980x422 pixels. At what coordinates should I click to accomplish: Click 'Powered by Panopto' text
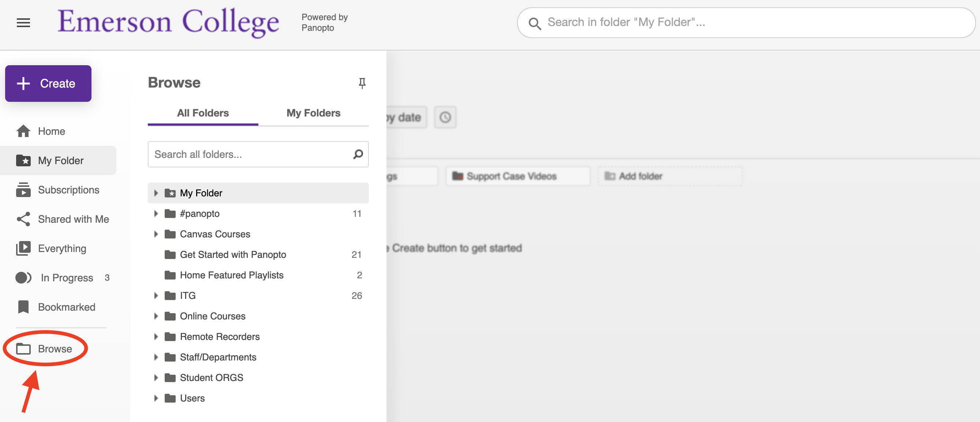point(325,22)
